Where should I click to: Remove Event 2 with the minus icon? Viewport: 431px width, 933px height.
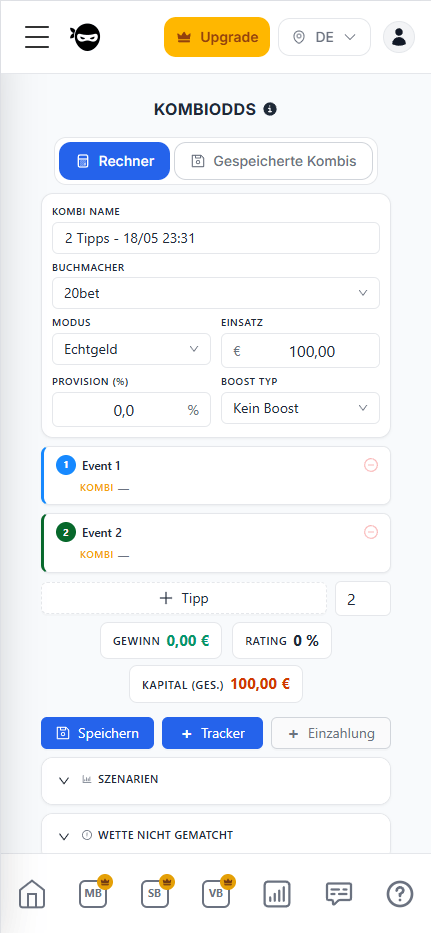pyautogui.click(x=371, y=532)
